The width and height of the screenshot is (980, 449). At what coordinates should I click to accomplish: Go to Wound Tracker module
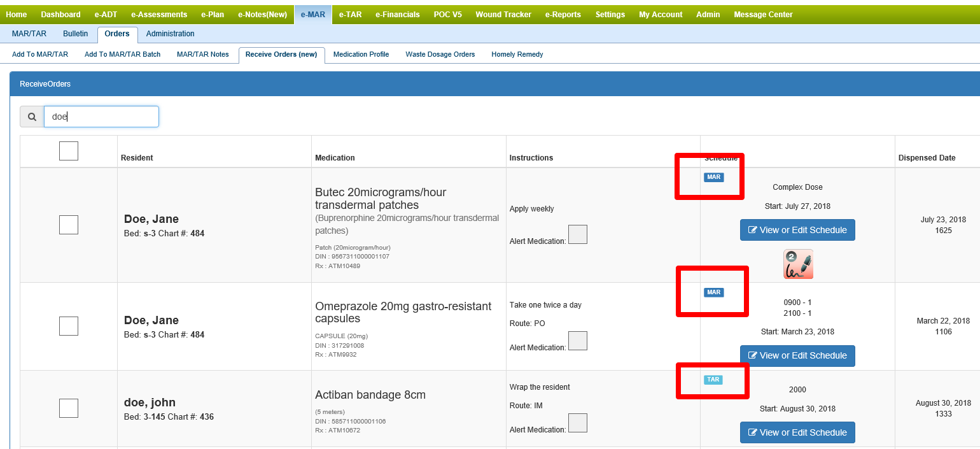pyautogui.click(x=503, y=15)
